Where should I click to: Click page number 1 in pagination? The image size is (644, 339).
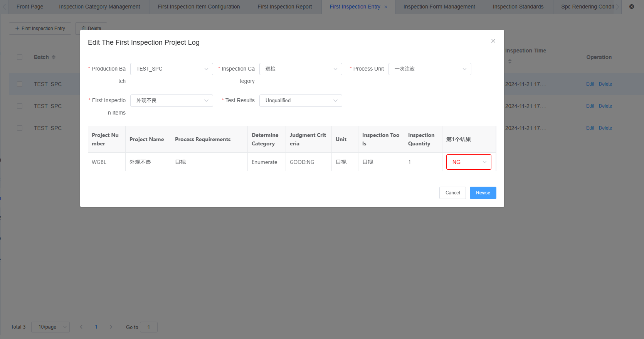pos(96,327)
